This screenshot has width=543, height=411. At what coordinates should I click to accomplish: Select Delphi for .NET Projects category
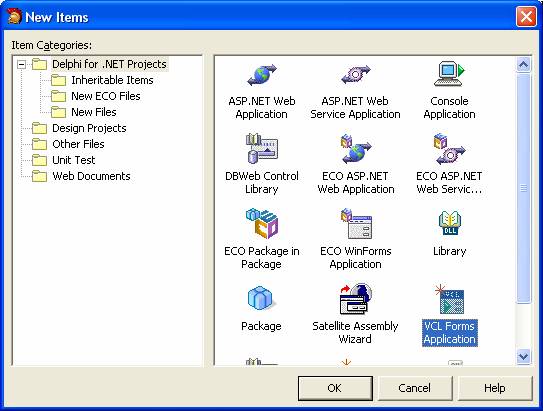[109, 64]
